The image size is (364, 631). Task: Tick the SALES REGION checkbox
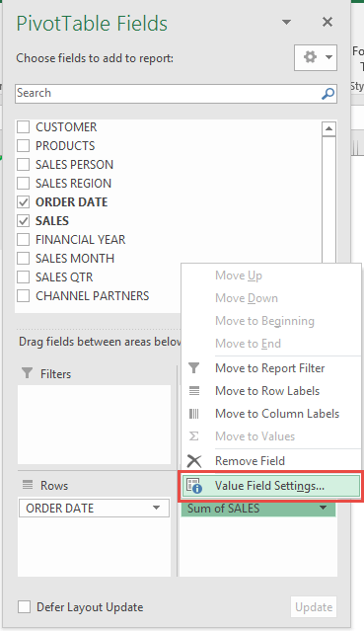point(24,183)
